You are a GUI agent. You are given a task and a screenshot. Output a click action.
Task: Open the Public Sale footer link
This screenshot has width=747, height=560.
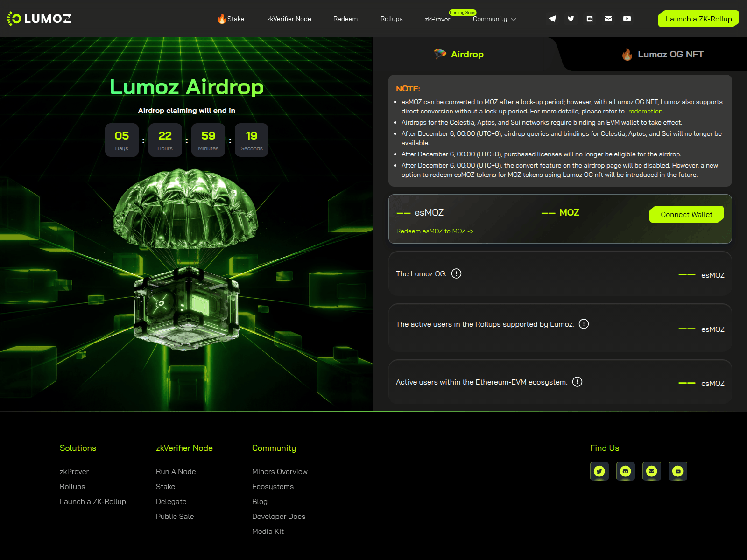(175, 517)
